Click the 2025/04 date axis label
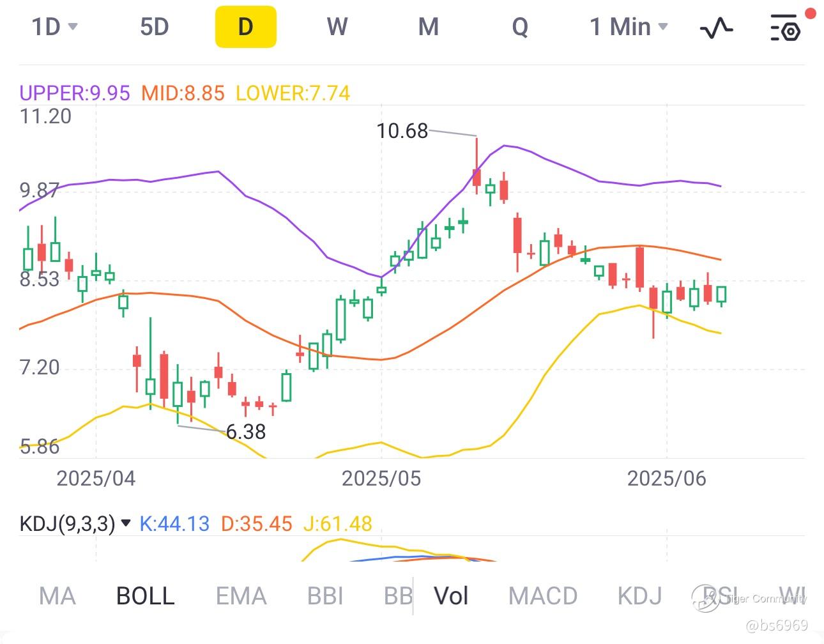824x644 pixels. (x=96, y=479)
